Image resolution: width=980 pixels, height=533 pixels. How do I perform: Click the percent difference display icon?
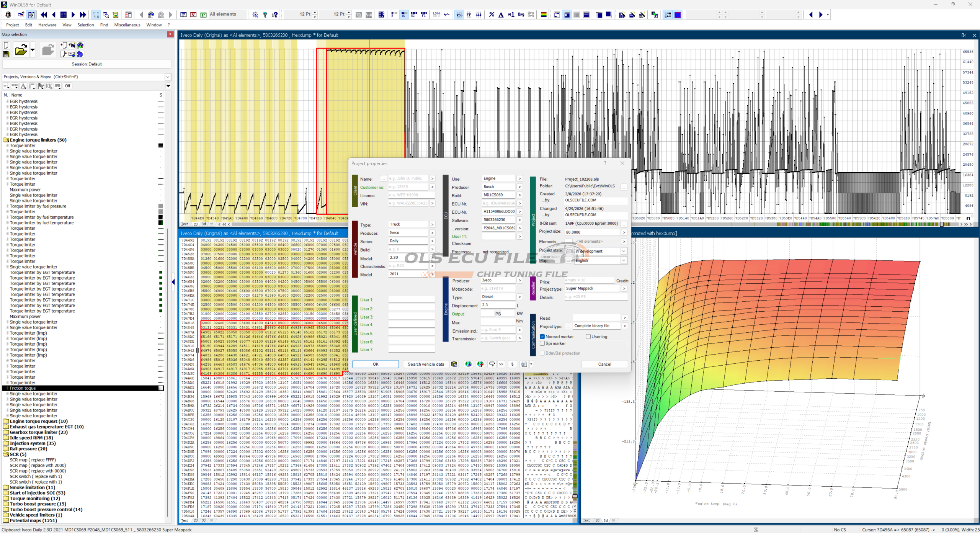coord(492,15)
